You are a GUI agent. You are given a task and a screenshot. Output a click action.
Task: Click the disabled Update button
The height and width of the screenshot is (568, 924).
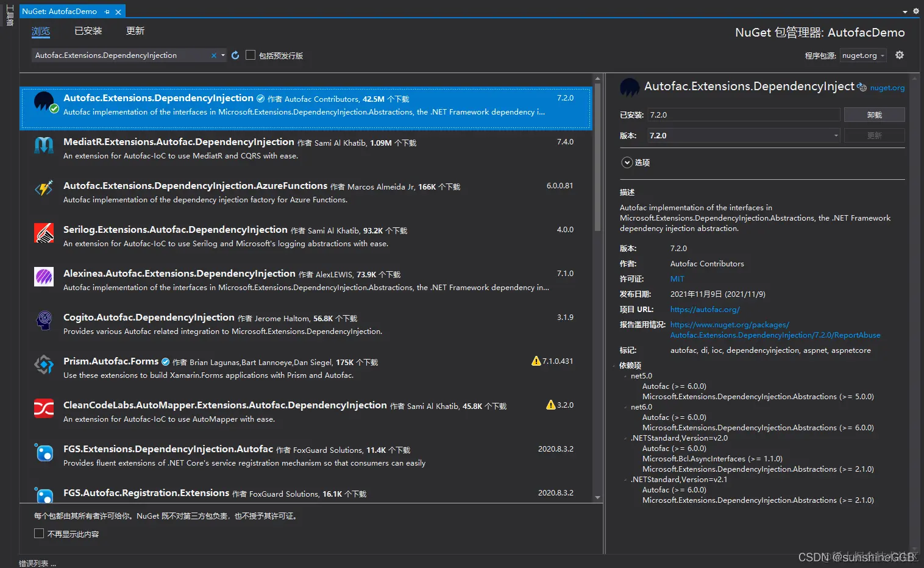pyautogui.click(x=874, y=135)
